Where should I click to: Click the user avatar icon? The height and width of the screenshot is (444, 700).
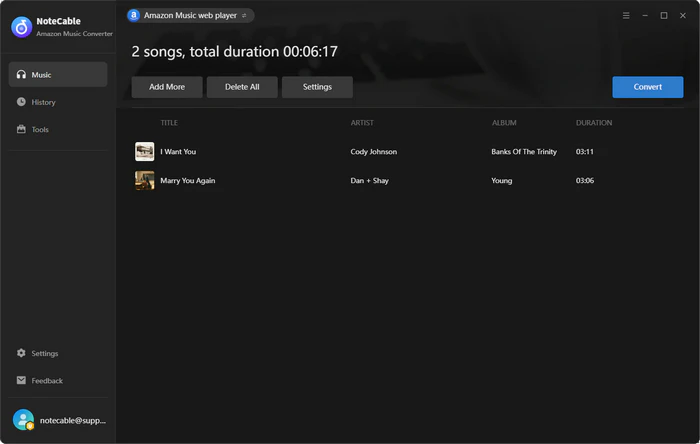point(23,420)
